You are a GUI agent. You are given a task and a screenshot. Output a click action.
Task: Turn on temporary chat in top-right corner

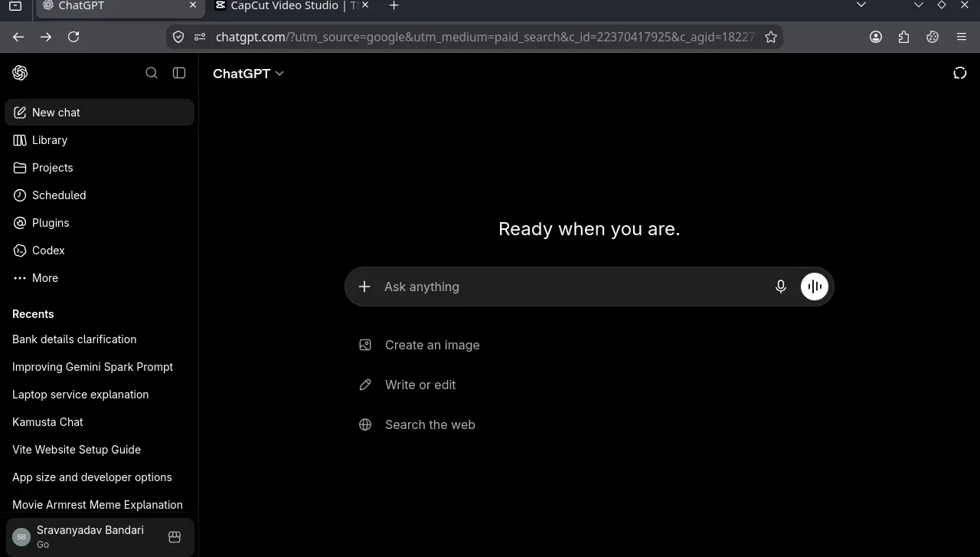pyautogui.click(x=960, y=73)
